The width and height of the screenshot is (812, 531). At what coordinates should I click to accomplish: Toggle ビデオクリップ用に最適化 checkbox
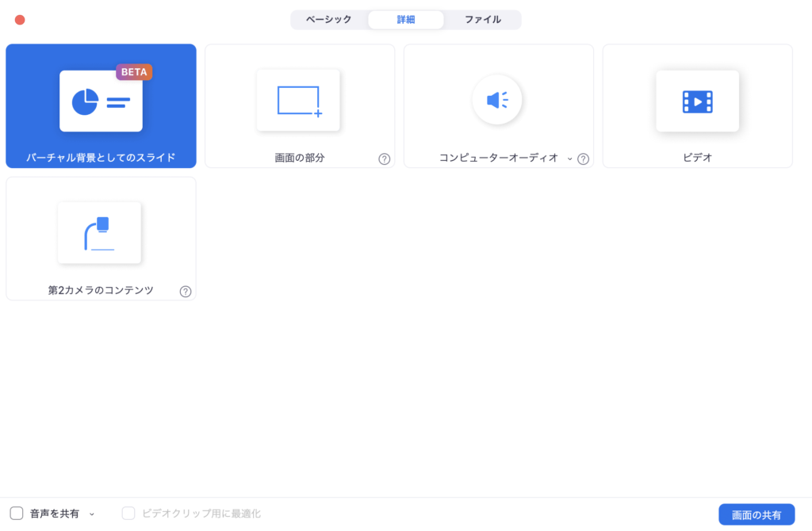[x=128, y=514]
